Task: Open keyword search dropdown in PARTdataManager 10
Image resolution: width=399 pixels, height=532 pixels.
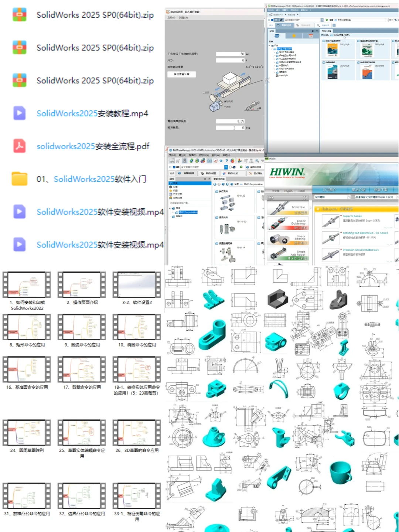Action: click(x=226, y=167)
